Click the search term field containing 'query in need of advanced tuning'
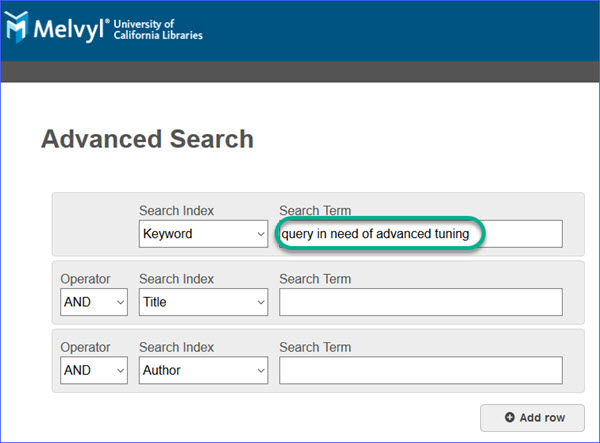 [x=421, y=234]
